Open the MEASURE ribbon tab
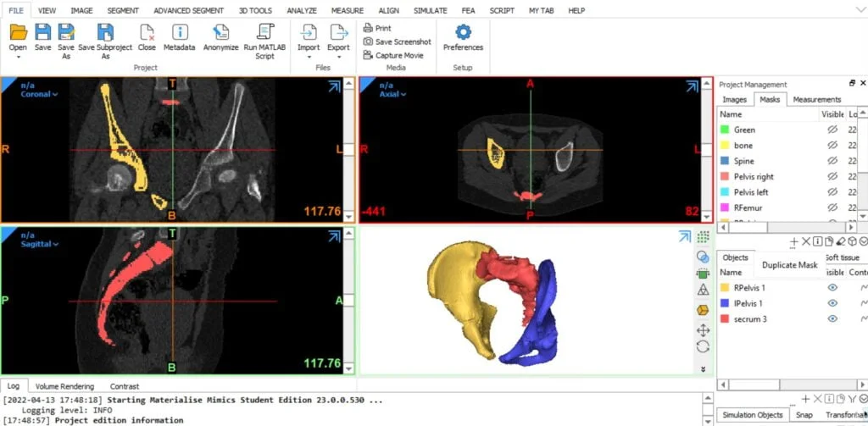868x426 pixels. 347,10
